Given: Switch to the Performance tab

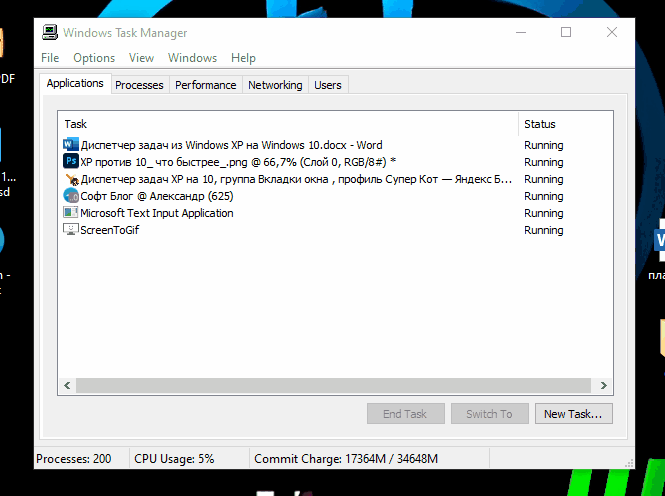Looking at the screenshot, I should click(206, 85).
